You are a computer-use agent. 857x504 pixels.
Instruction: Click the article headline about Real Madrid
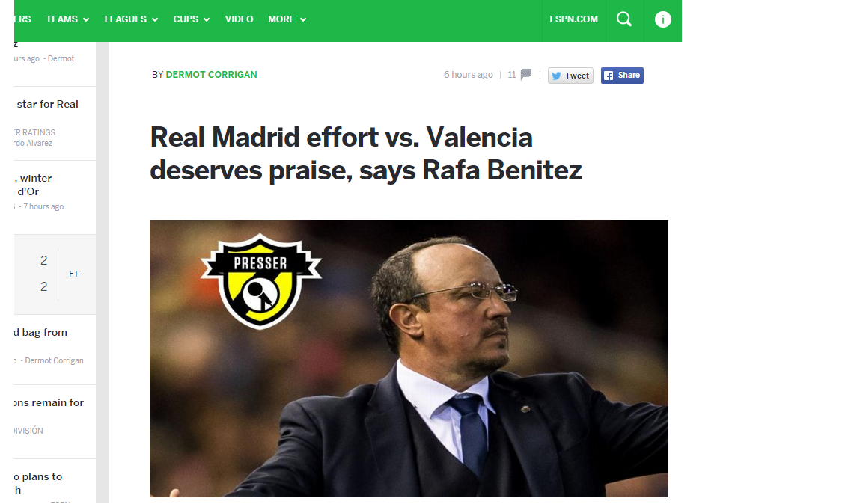[x=366, y=153]
